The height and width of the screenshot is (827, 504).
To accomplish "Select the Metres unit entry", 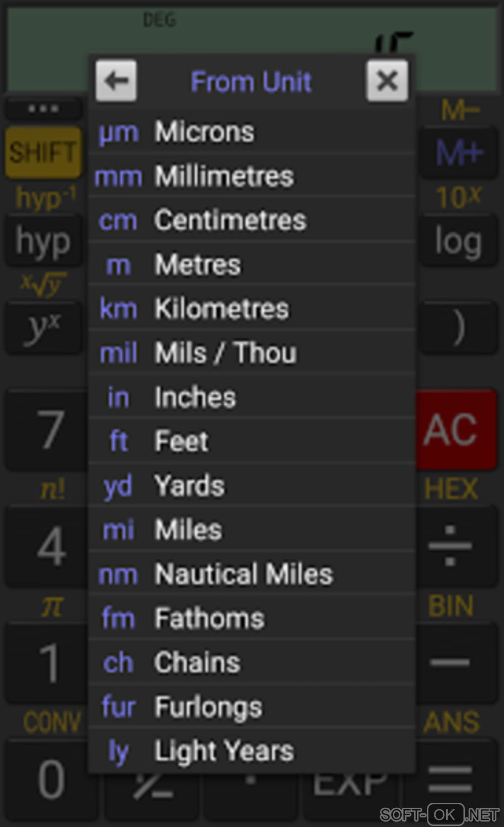I will pos(252,265).
